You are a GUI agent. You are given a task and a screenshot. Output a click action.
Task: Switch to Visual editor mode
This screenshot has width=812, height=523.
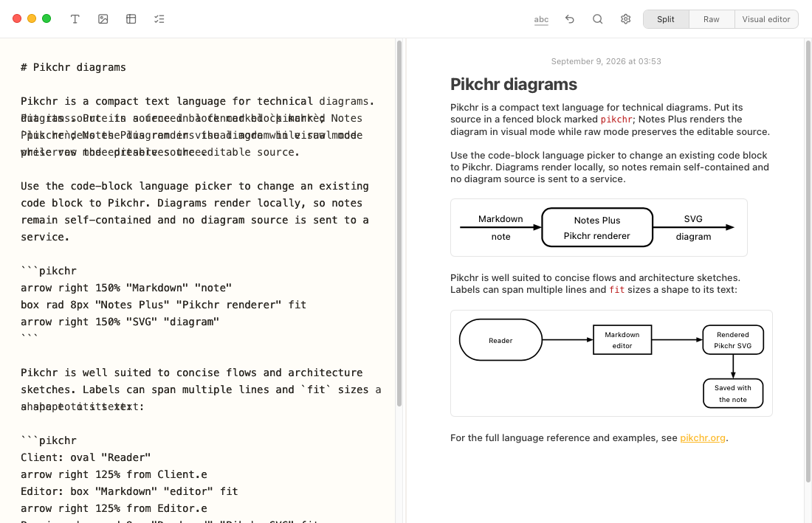tap(766, 19)
